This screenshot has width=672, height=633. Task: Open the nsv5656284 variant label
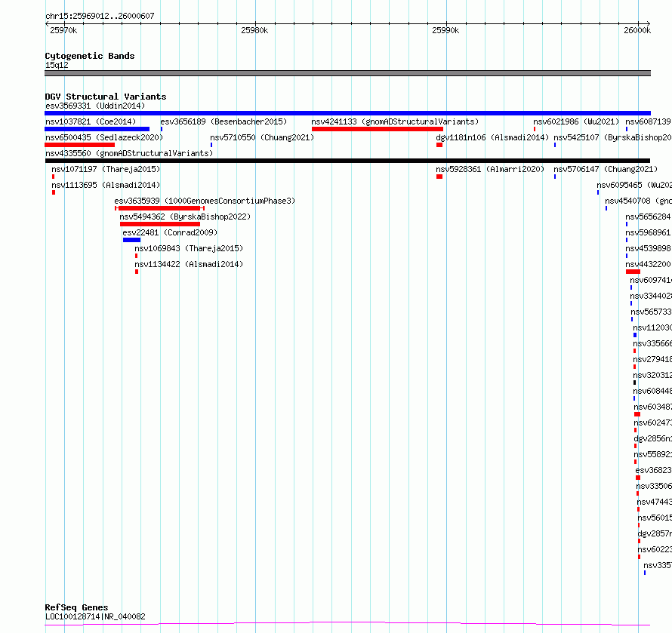pos(648,217)
